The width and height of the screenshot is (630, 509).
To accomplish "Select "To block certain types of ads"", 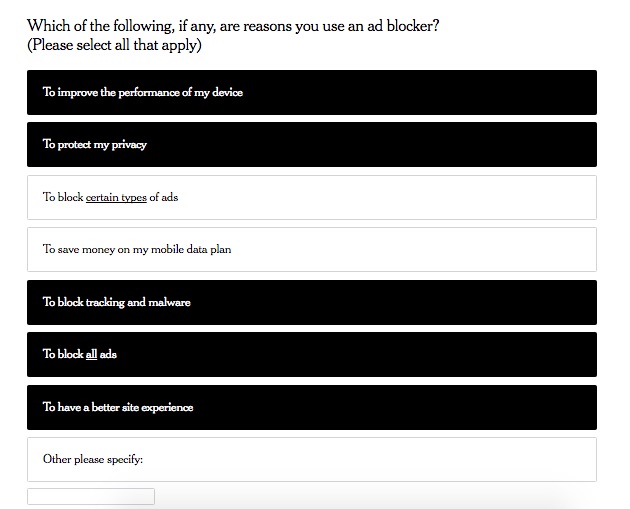I will [311, 197].
